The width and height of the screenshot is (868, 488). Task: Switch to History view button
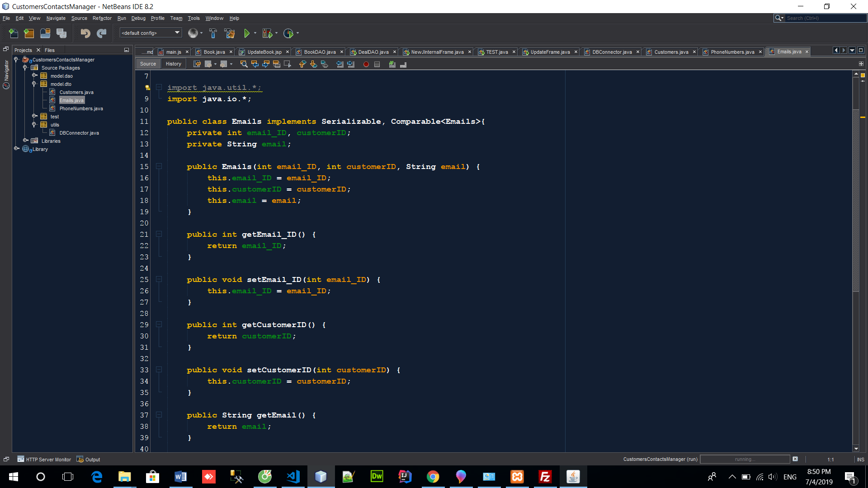[173, 64]
